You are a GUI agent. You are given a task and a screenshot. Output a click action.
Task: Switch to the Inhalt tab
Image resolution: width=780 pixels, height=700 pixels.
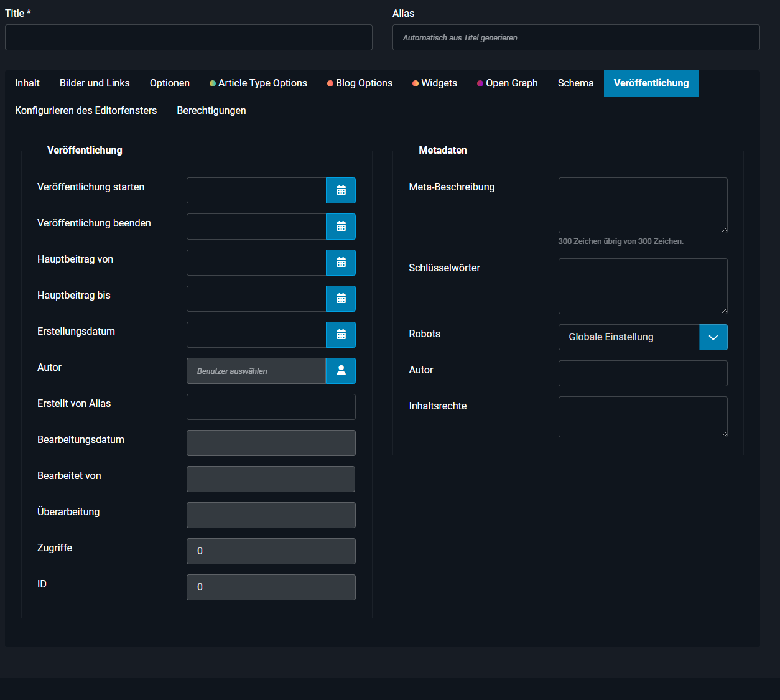[x=27, y=83]
